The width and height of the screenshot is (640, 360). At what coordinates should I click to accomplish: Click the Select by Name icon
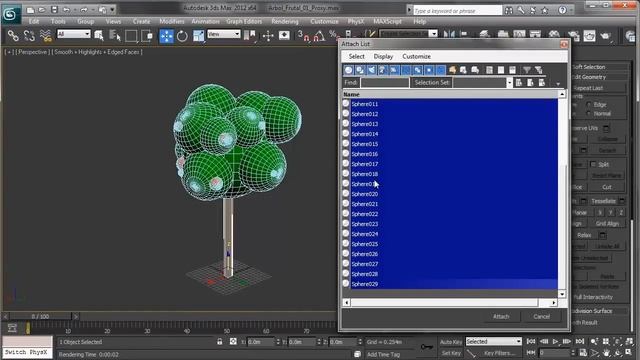point(115,36)
